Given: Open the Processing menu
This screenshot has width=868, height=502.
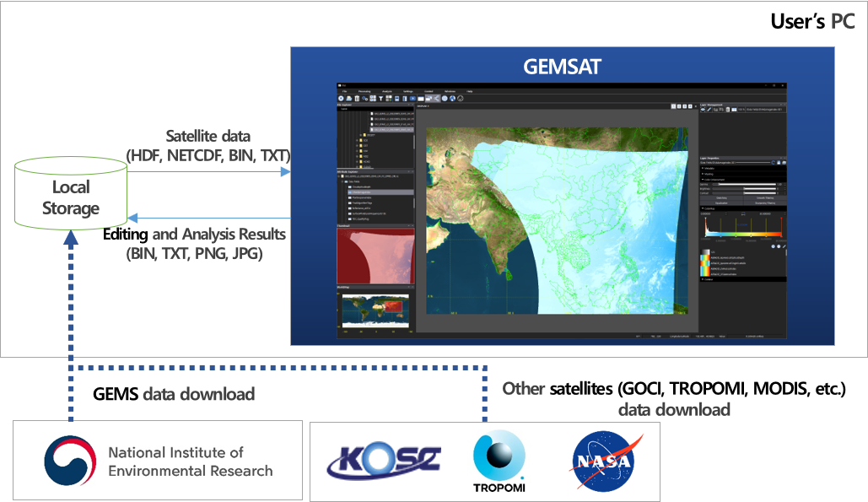Looking at the screenshot, I should point(364,91).
